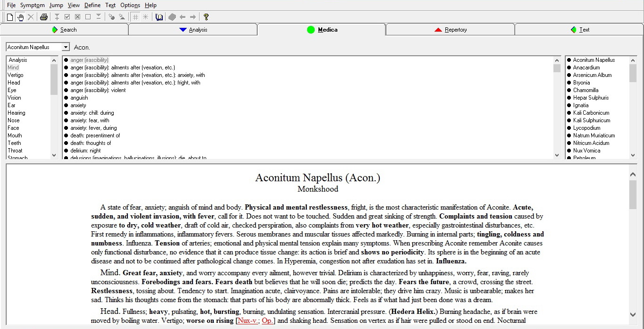This screenshot has height=329, width=644.
Task: Select the hand tool in toolbar
Action: (x=20, y=17)
